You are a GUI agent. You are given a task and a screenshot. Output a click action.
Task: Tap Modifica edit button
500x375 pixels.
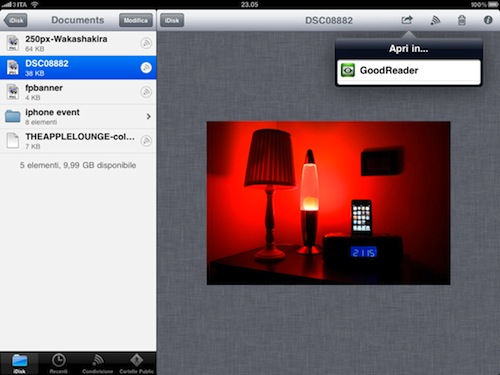[136, 20]
